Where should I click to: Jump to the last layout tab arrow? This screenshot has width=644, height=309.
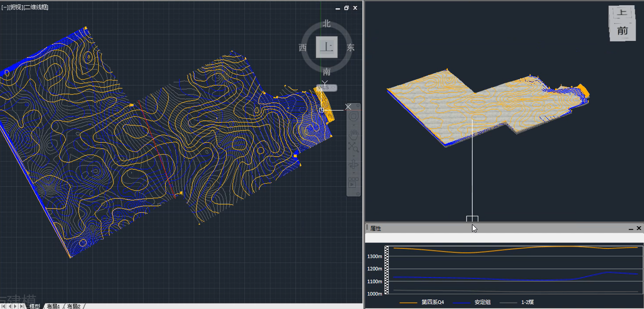[x=22, y=306]
